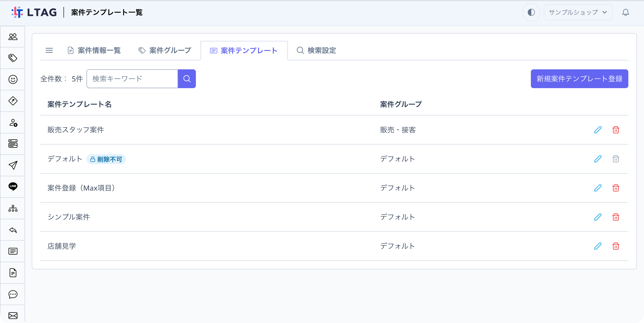
Task: Click the 削除不可 lock badge
Action: click(106, 159)
